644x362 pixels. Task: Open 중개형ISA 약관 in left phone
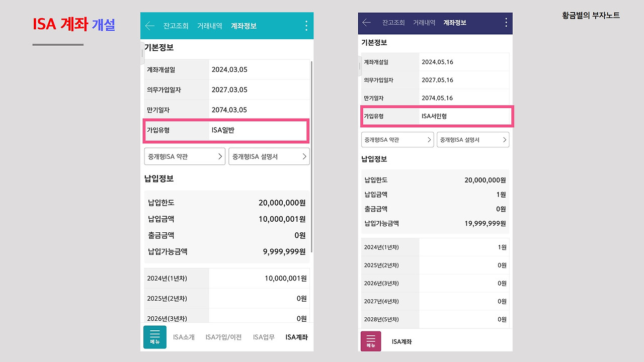click(185, 156)
